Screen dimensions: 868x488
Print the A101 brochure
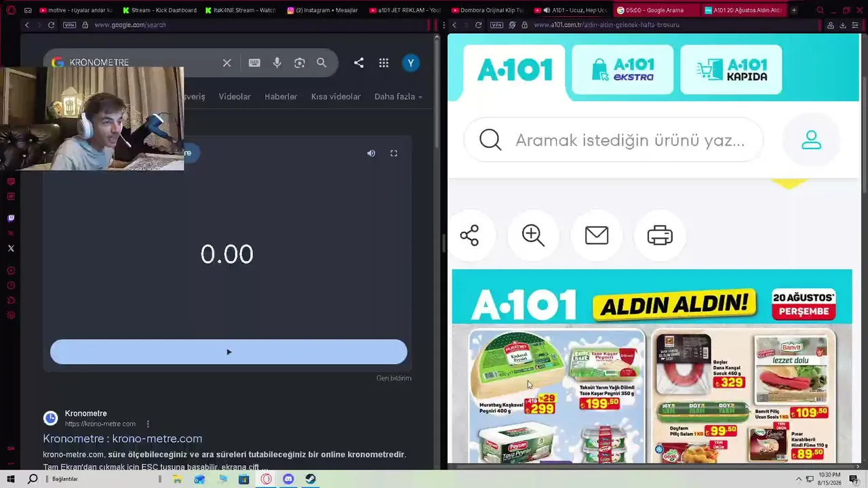coord(660,235)
